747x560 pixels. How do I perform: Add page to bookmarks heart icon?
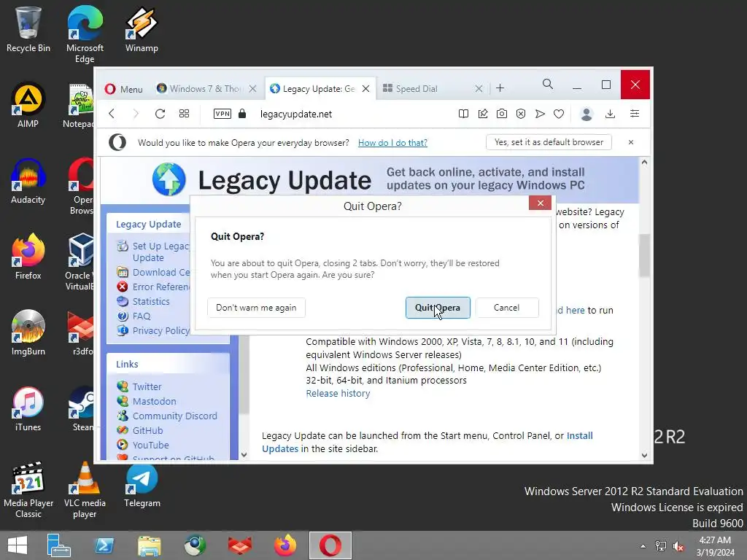tap(559, 113)
